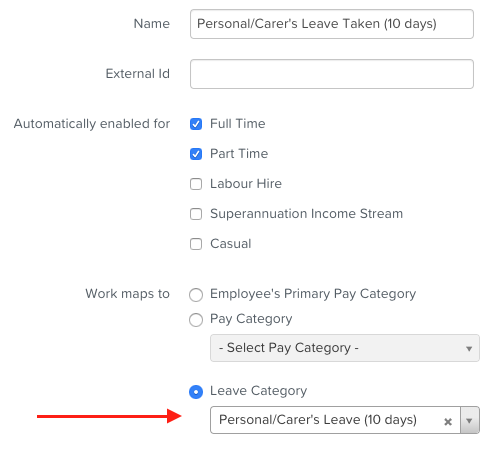The height and width of the screenshot is (450, 502).
Task: Uncheck the Part Time checkbox
Action: pyautogui.click(x=196, y=154)
